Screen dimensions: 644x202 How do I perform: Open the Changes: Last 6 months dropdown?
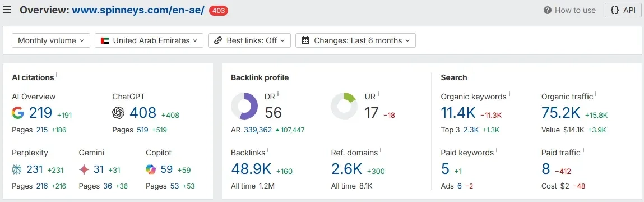tap(355, 40)
